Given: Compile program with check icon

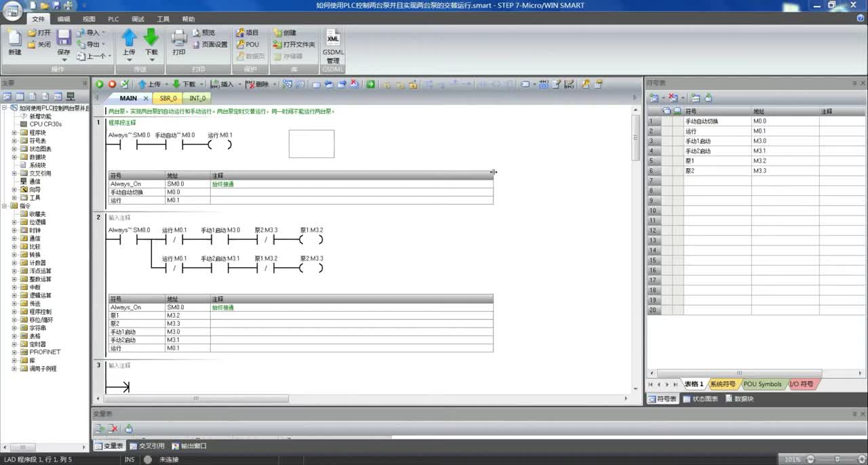Looking at the screenshot, I should pyautogui.click(x=124, y=84).
